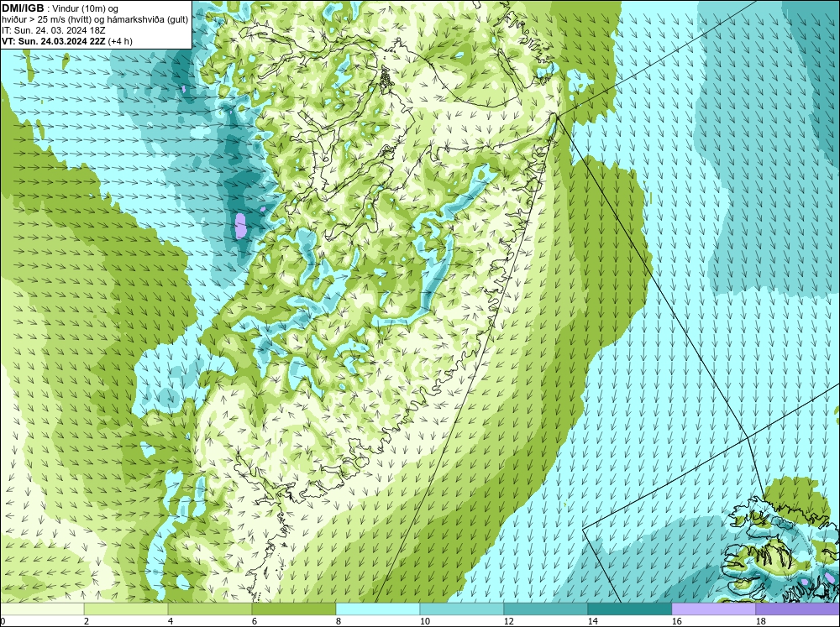Click the legend scale label 6

click(255, 621)
